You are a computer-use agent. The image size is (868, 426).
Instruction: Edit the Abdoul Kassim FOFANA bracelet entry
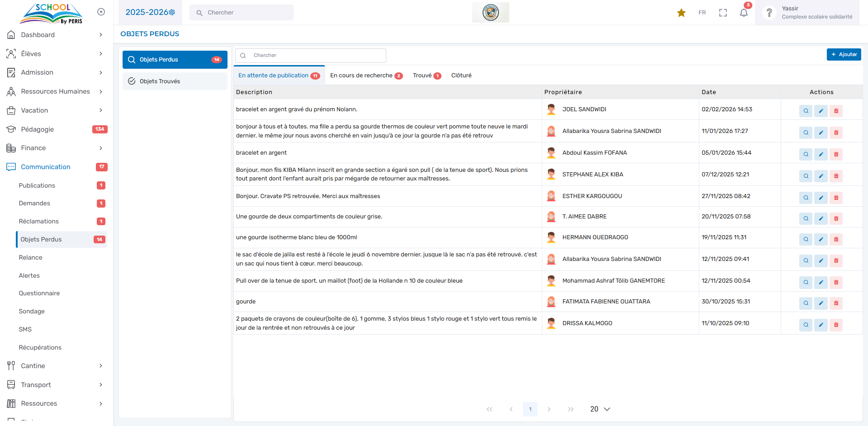coord(821,154)
